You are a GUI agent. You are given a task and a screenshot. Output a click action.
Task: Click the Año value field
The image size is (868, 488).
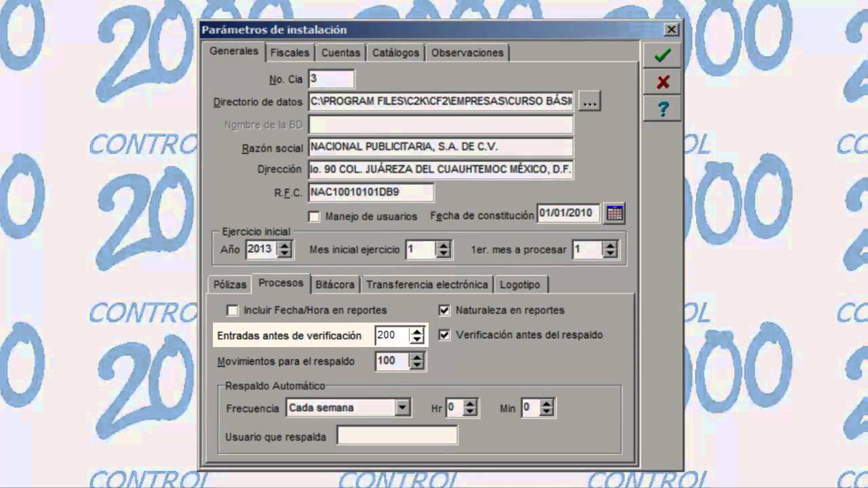pos(262,249)
